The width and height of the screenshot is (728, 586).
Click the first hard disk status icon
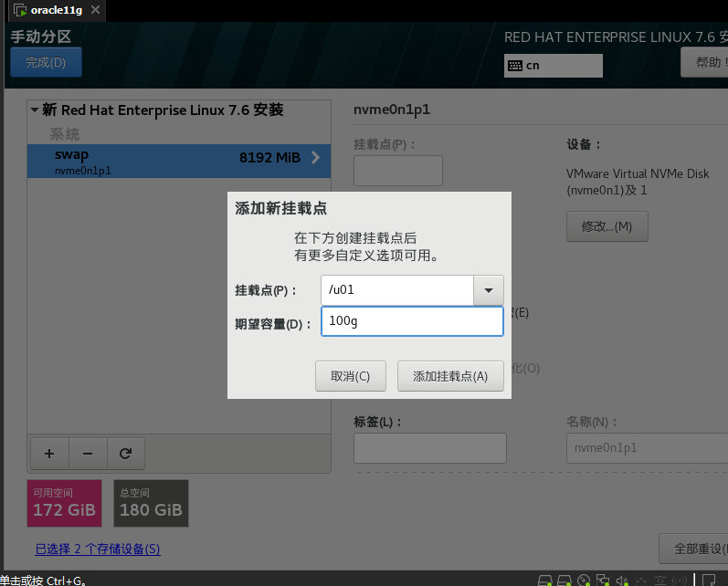(x=544, y=580)
